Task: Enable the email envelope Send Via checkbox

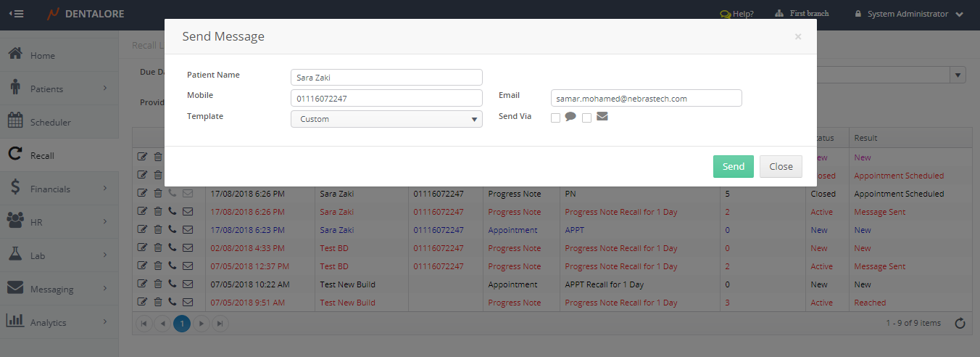Action: [586, 118]
